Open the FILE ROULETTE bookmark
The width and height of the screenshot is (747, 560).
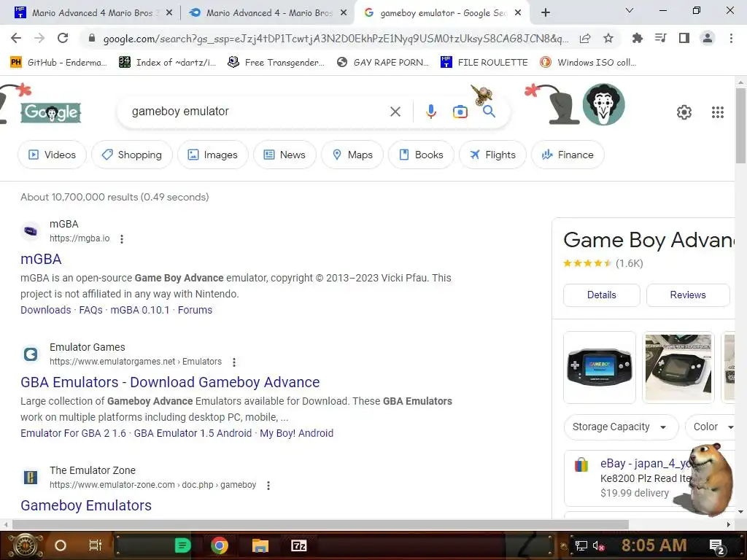pos(484,63)
